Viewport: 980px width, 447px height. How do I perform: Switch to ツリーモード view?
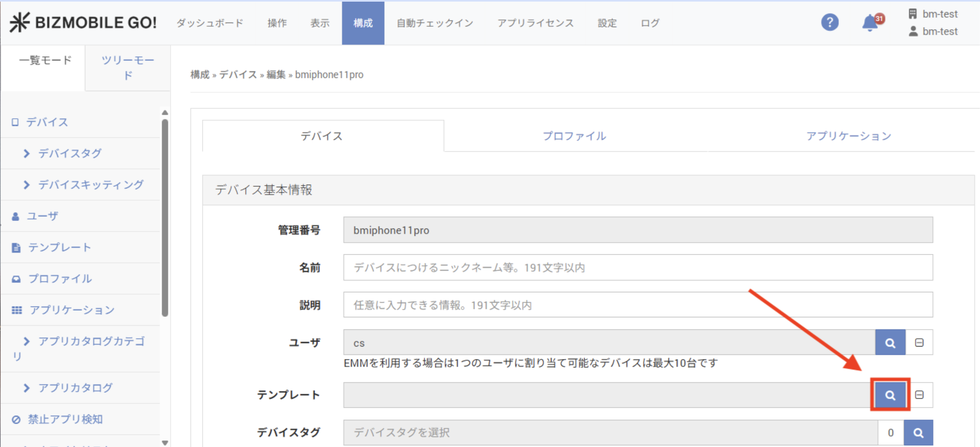pyautogui.click(x=127, y=68)
